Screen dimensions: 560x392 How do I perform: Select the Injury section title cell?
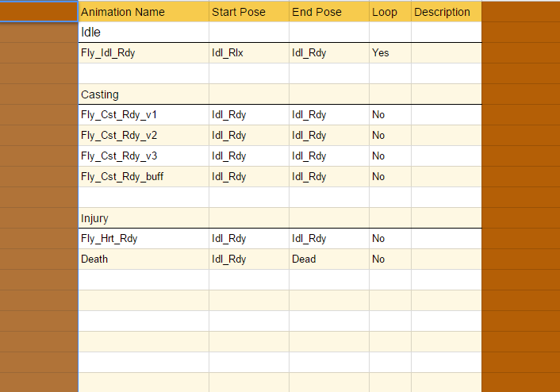click(143, 218)
